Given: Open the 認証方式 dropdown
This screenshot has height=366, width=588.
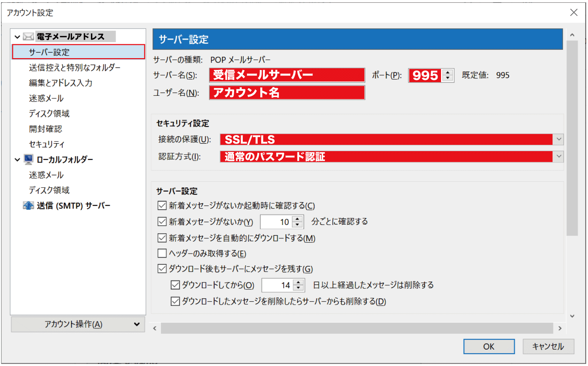Looking at the screenshot, I should pyautogui.click(x=559, y=156).
